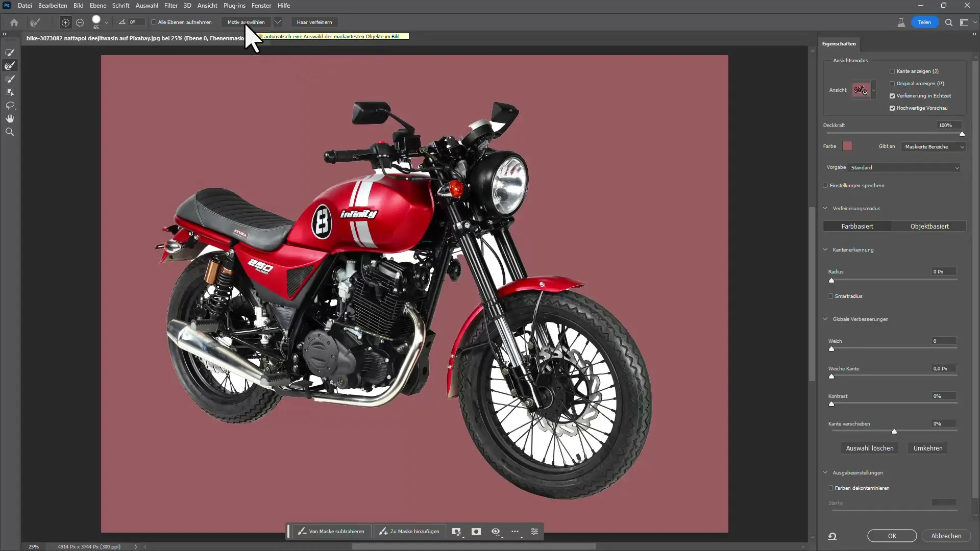Go to the Photoshop home screen icon
This screenshot has width=980, height=551.
tap(14, 22)
